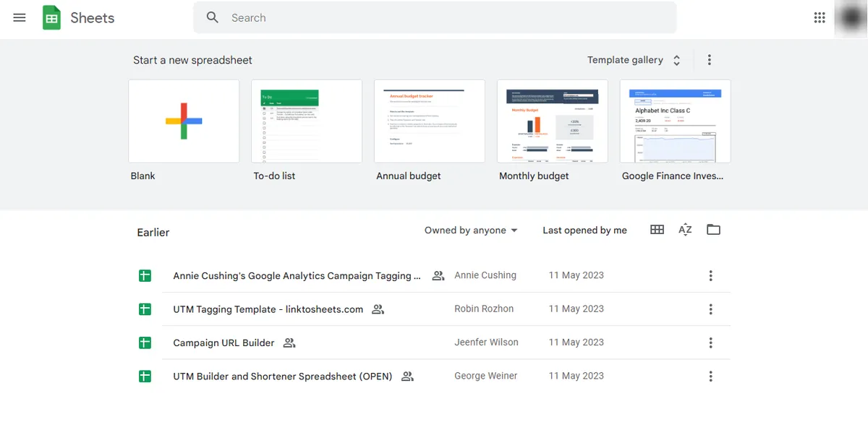Screen dimensions: 868x422
Task: Choose the Monthly budget template
Action: pyautogui.click(x=553, y=121)
